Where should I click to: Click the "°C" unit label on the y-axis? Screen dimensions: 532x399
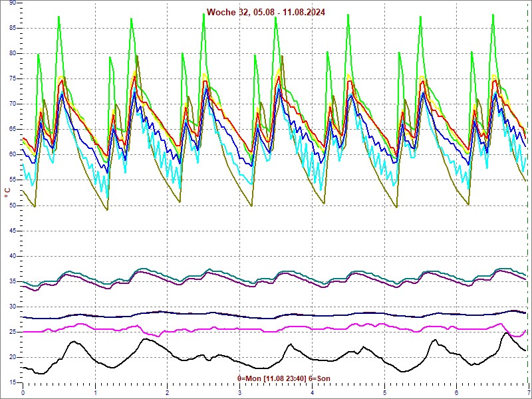(x=7, y=193)
